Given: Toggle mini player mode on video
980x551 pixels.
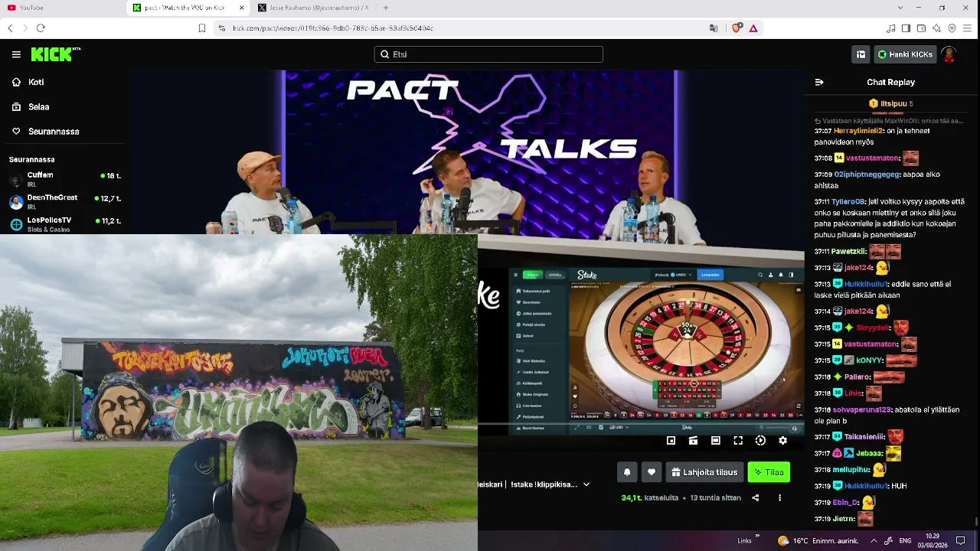Looking at the screenshot, I should point(671,441).
